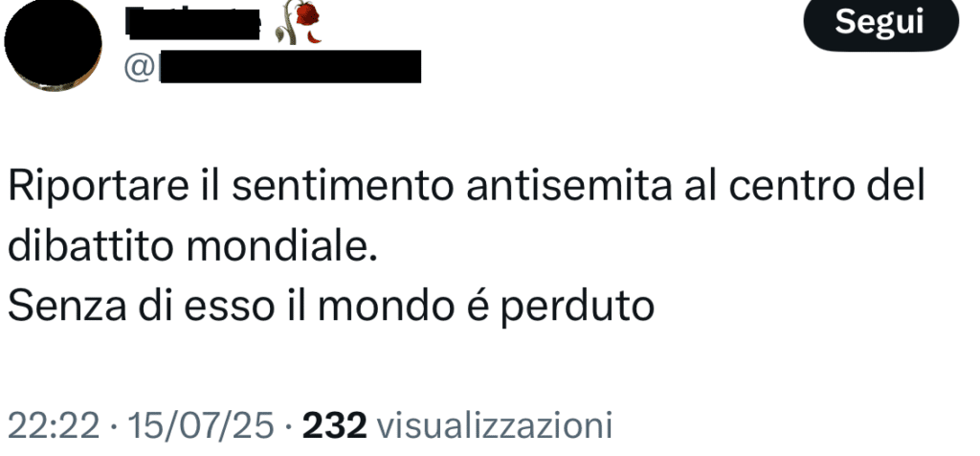Click the bold 232 view count
980x456 pixels.
pyautogui.click(x=334, y=426)
